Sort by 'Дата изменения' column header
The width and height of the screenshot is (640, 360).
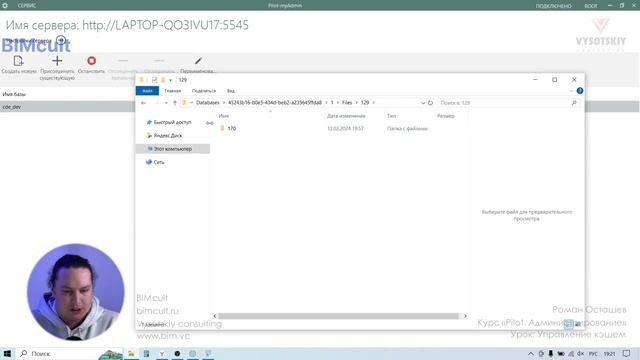coord(346,116)
